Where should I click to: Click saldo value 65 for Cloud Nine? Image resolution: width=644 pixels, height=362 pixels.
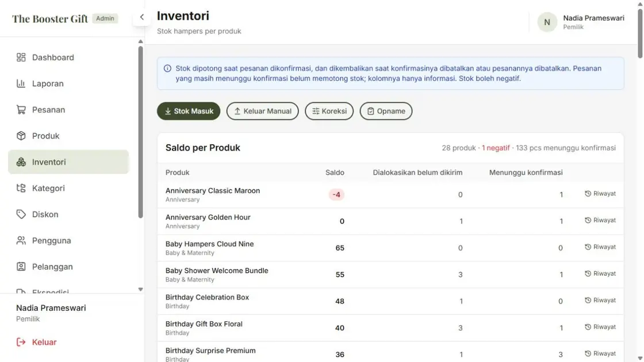[x=340, y=248]
